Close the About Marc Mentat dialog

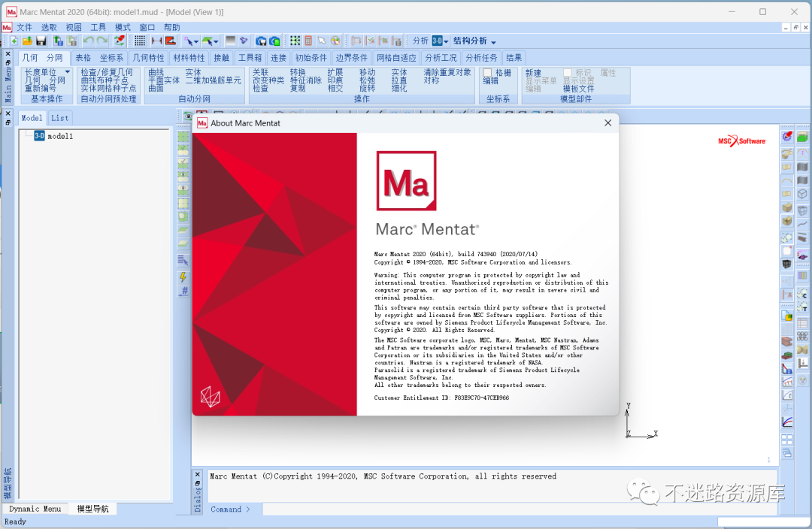pyautogui.click(x=608, y=122)
